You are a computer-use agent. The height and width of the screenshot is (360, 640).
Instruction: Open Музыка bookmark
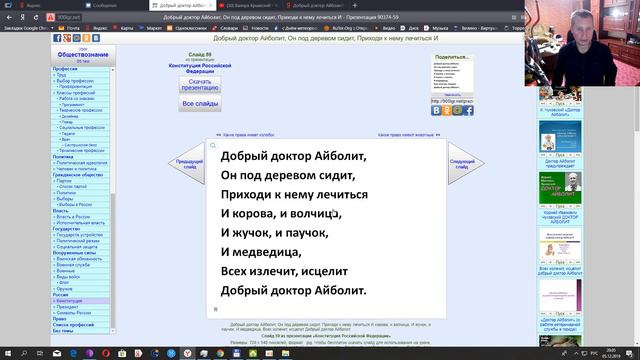(436, 28)
